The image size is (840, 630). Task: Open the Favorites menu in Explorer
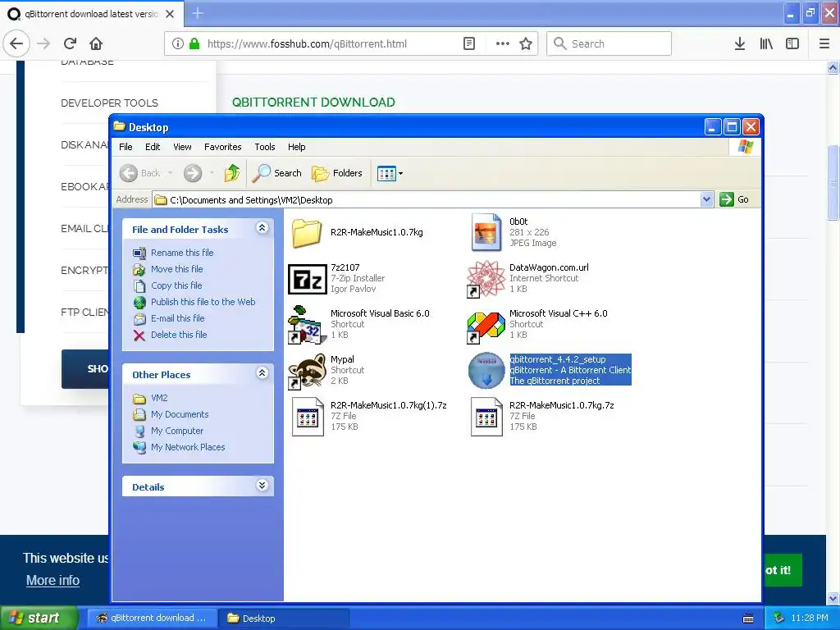coord(223,147)
